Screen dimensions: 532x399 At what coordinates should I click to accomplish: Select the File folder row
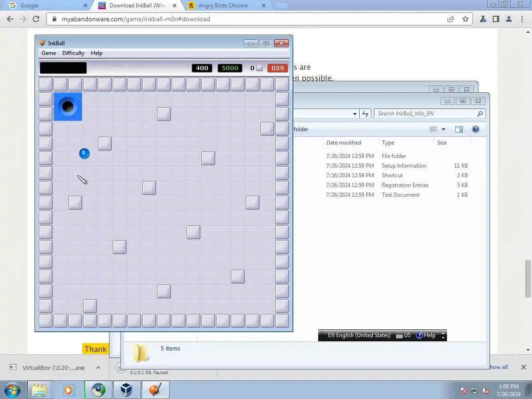tap(390, 156)
